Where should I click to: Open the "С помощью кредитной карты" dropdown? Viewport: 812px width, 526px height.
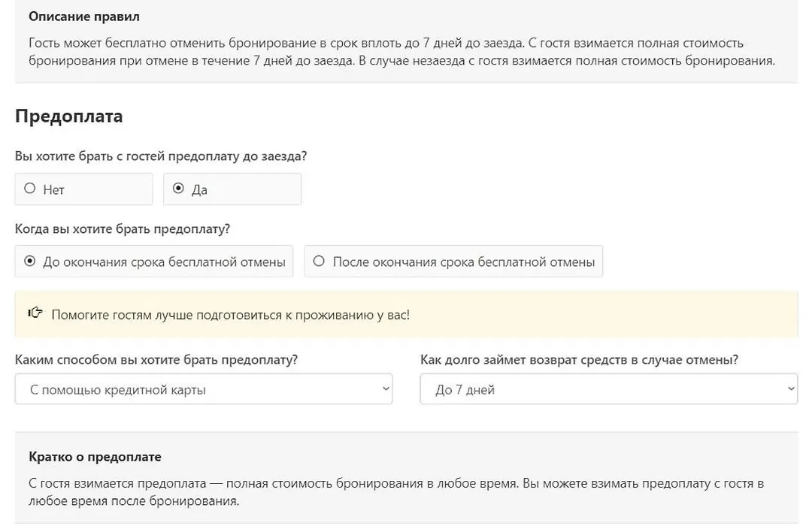[204, 388]
